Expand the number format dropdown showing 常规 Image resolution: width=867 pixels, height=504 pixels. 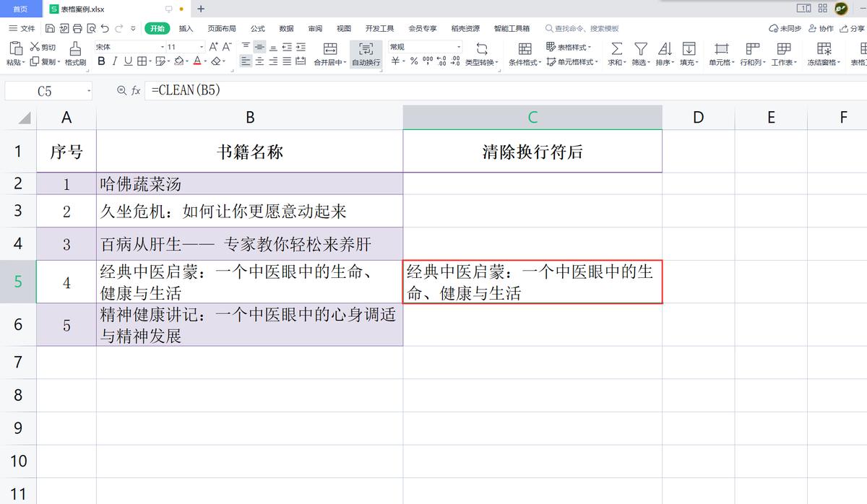tap(457, 46)
